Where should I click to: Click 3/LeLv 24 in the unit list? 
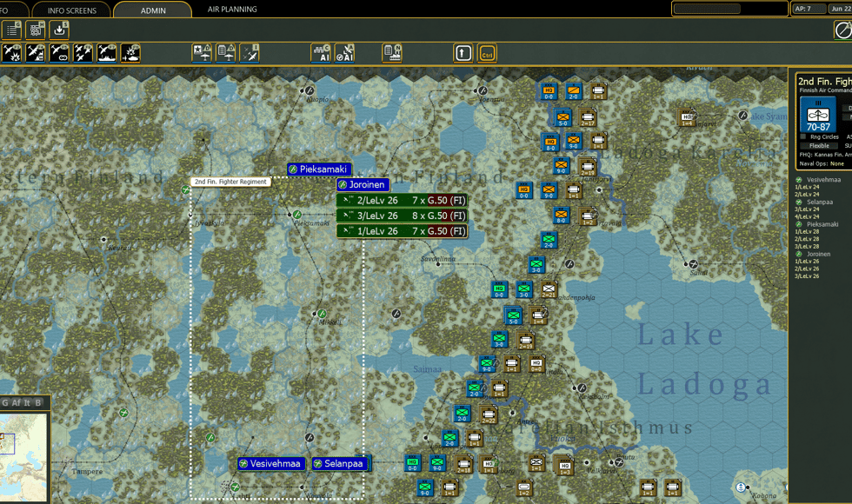(807, 209)
